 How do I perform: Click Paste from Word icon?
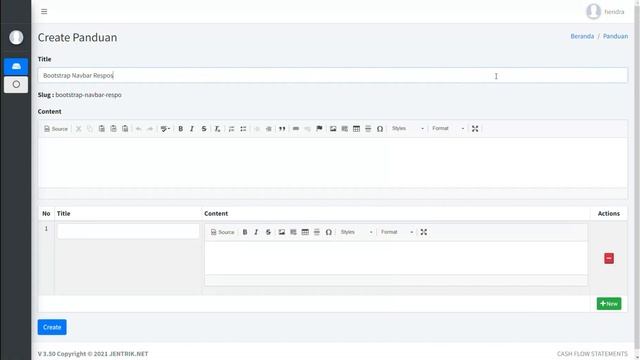[x=125, y=129]
